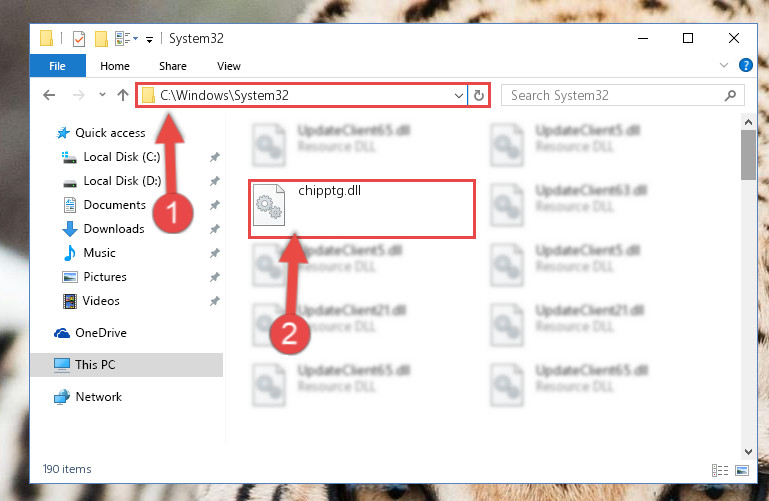
Task: Switch to the Share ribbon tab
Action: coord(173,66)
